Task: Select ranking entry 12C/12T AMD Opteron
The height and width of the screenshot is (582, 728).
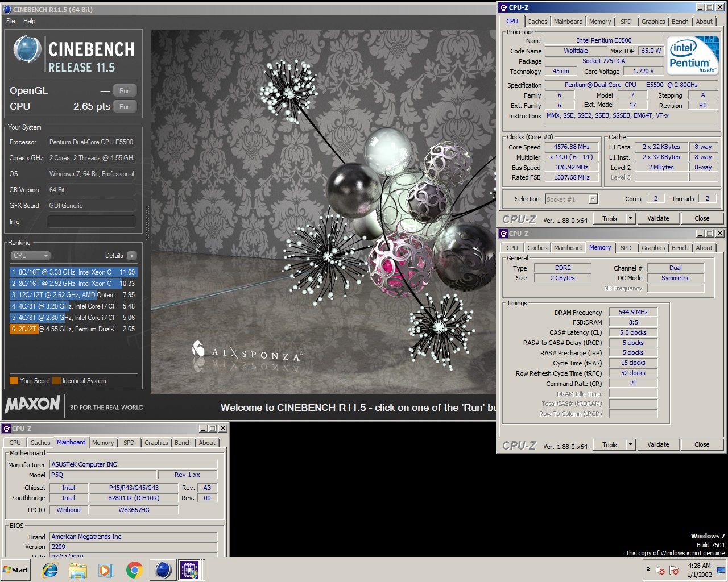Action: [73, 295]
